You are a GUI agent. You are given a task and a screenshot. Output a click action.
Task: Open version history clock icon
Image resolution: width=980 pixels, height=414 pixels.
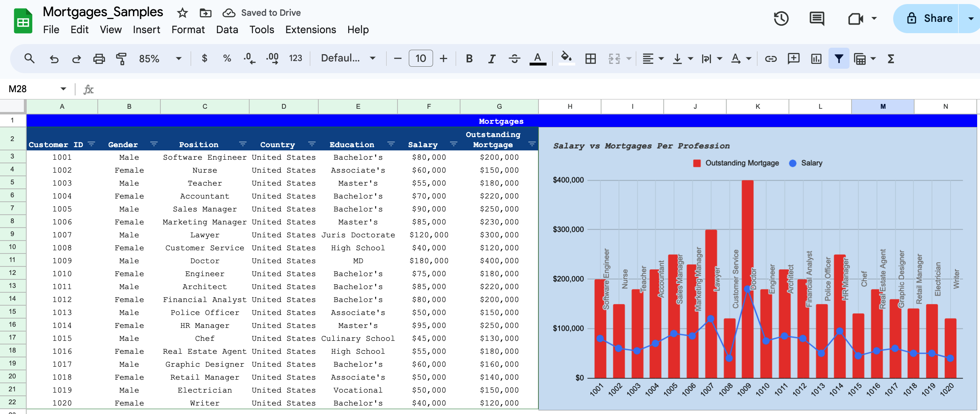point(781,19)
